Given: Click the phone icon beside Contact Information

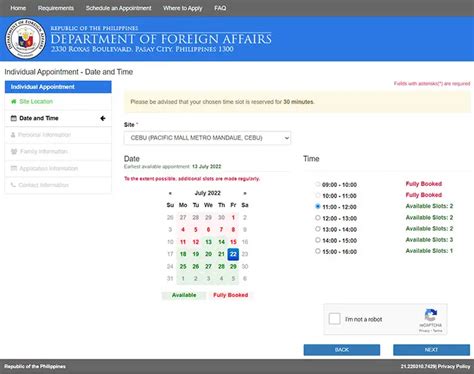Looking at the screenshot, I should click(13, 185).
